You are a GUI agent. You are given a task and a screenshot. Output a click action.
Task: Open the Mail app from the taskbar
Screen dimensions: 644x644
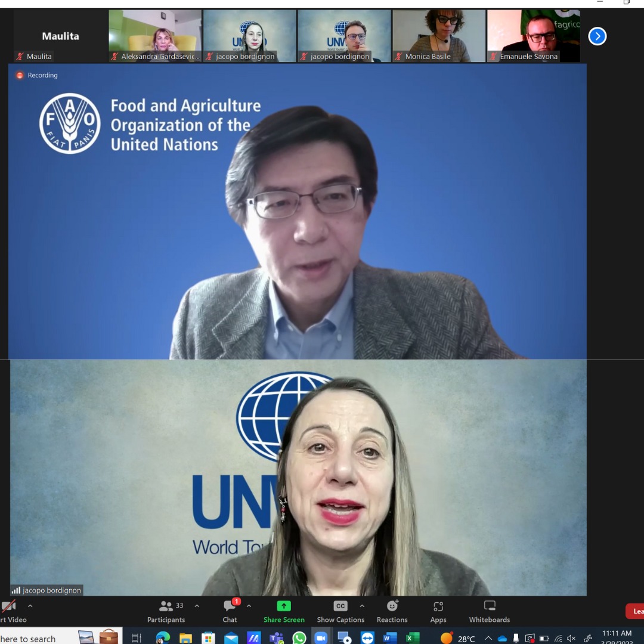coord(231,638)
